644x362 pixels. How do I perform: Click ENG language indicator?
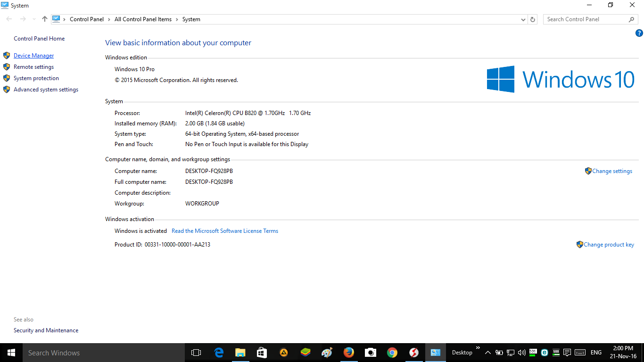[x=596, y=353]
